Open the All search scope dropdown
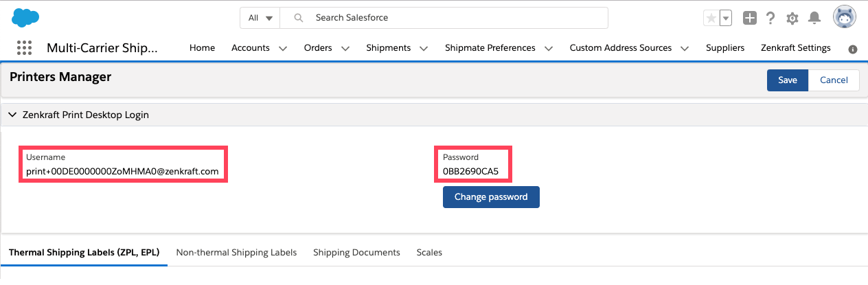Image resolution: width=868 pixels, height=285 pixels. [260, 18]
